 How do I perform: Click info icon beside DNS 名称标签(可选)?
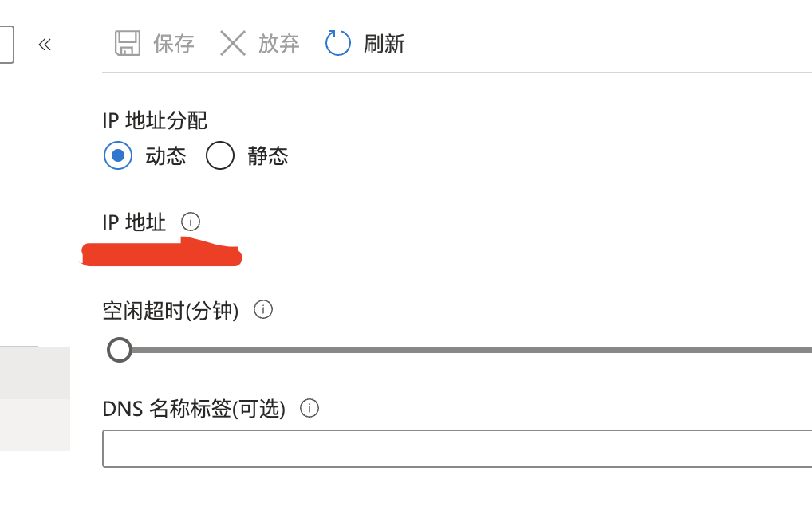(x=309, y=409)
